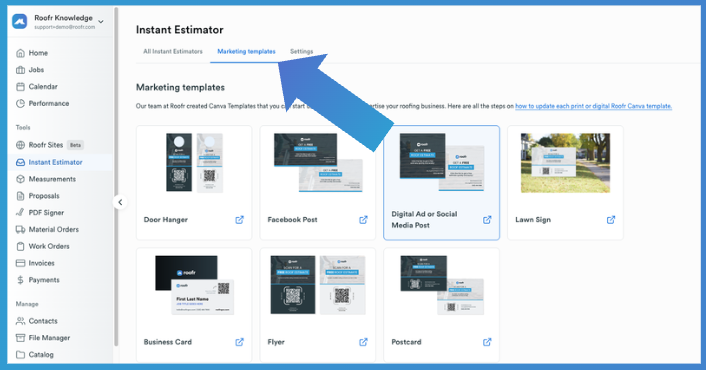
Task: Expand the Roofr Knowledge account dropdown
Action: (x=101, y=22)
